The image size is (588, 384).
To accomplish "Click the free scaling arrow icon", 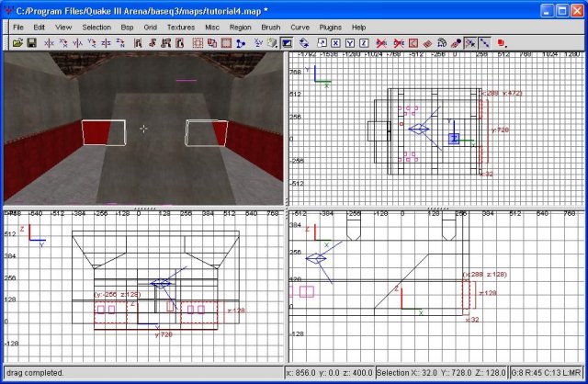I will 322,43.
